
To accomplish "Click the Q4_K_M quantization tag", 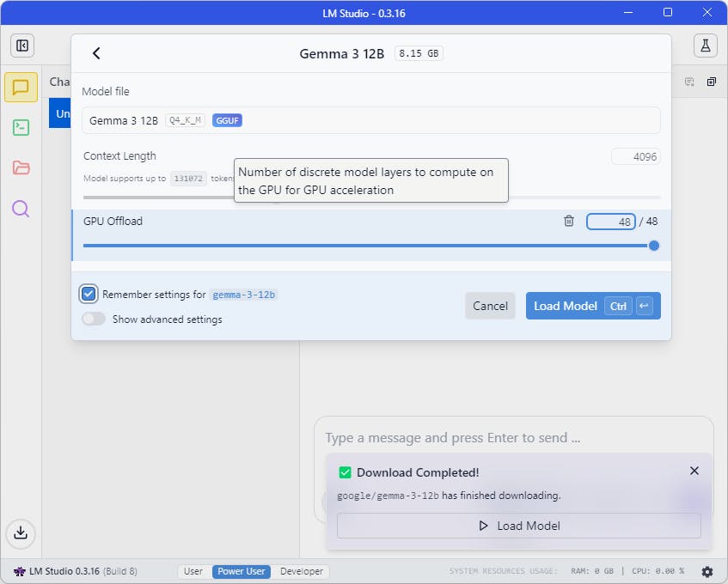I will click(186, 120).
